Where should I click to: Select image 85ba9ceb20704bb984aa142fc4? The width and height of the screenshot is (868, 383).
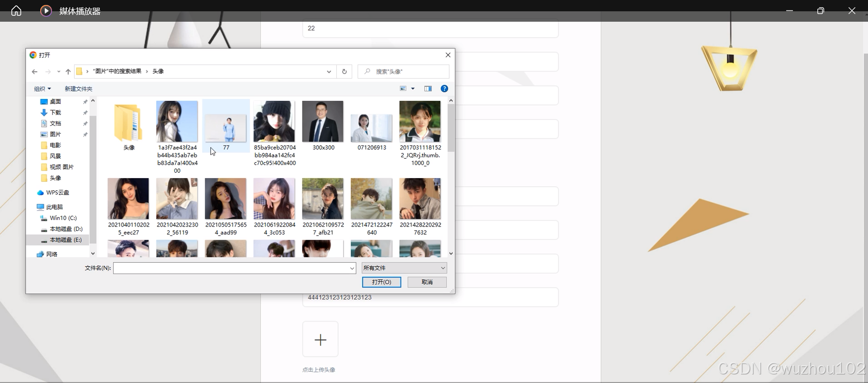point(274,134)
